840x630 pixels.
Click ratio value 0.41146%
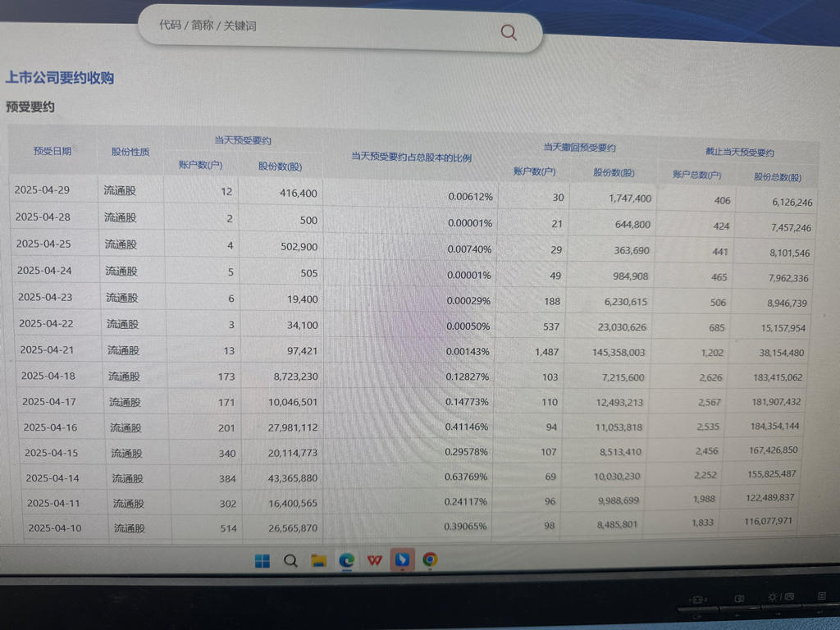click(467, 427)
